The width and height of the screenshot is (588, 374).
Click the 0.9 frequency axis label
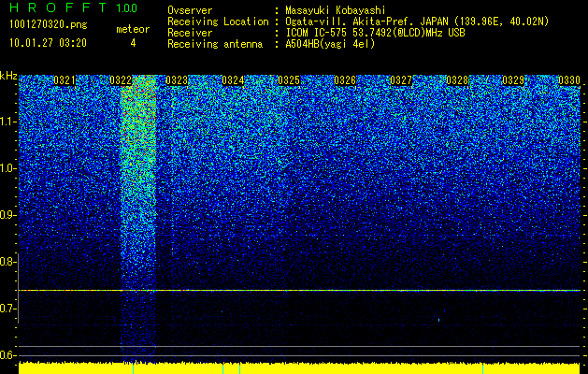(x=7, y=215)
